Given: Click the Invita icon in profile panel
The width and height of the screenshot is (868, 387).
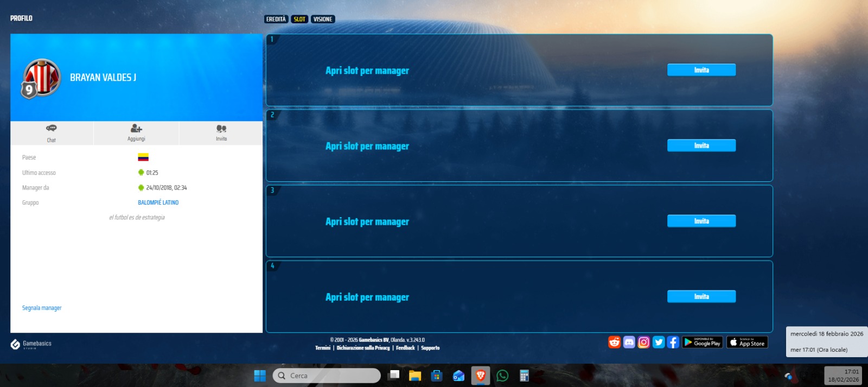Looking at the screenshot, I should pos(221,132).
